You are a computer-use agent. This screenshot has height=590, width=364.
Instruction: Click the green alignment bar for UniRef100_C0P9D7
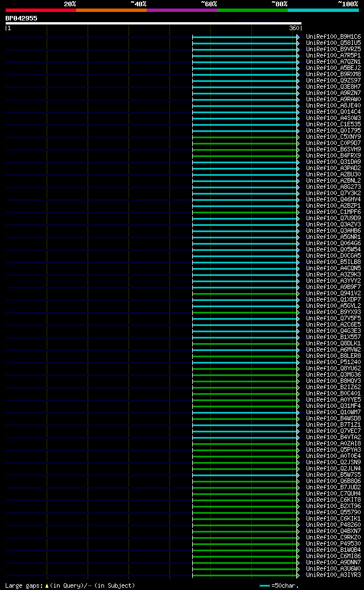point(245,143)
